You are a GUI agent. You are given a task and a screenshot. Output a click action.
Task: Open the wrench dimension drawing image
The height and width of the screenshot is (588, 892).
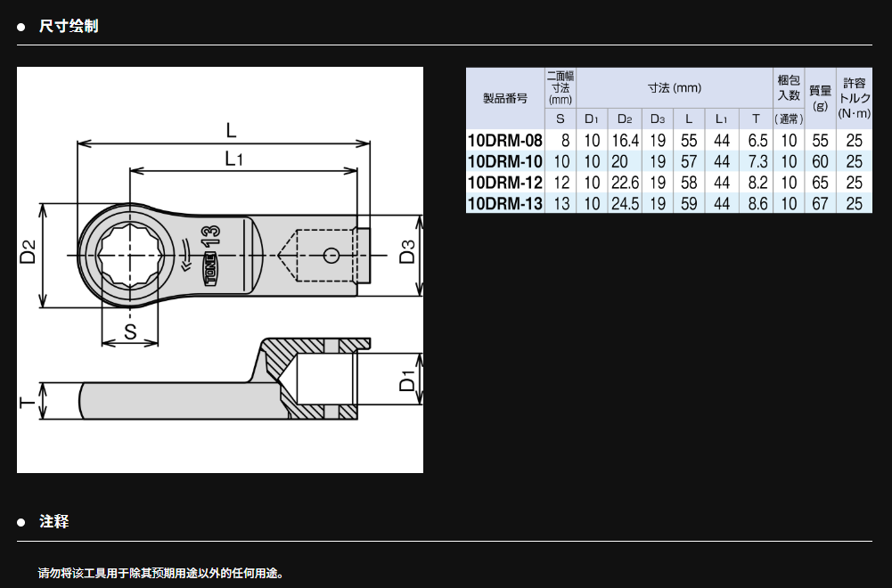(220, 270)
